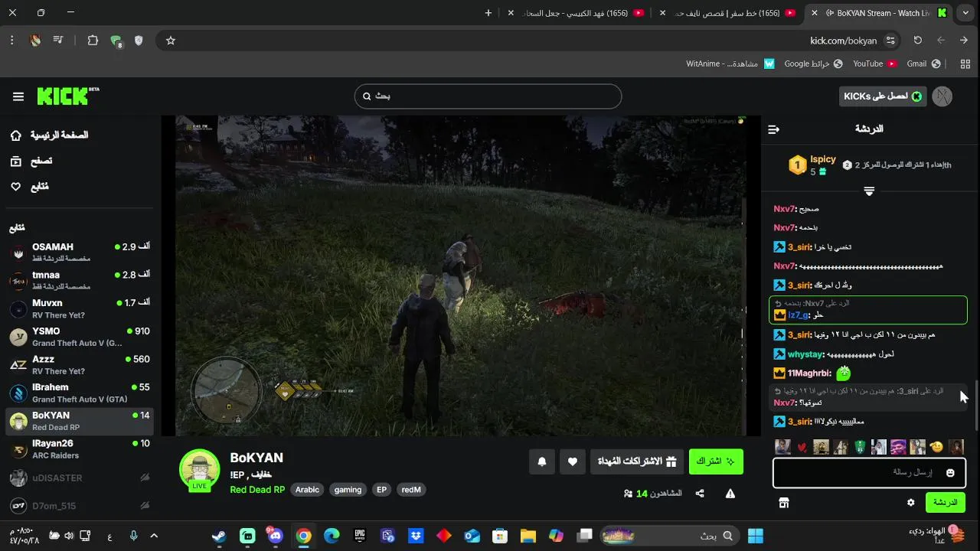Screen dimensions: 980x551
Task: Open a new browser tab
Action: [x=488, y=13]
